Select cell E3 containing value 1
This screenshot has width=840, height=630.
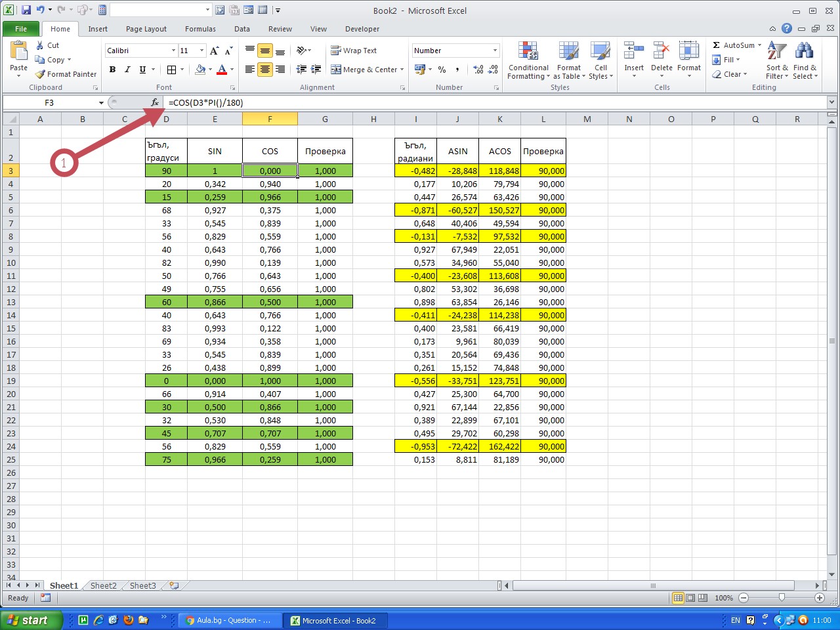(x=215, y=171)
